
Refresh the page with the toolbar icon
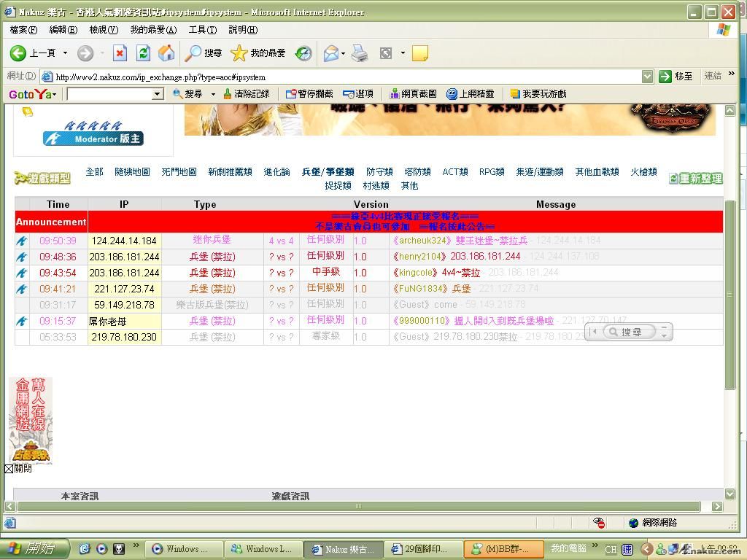click(x=144, y=53)
